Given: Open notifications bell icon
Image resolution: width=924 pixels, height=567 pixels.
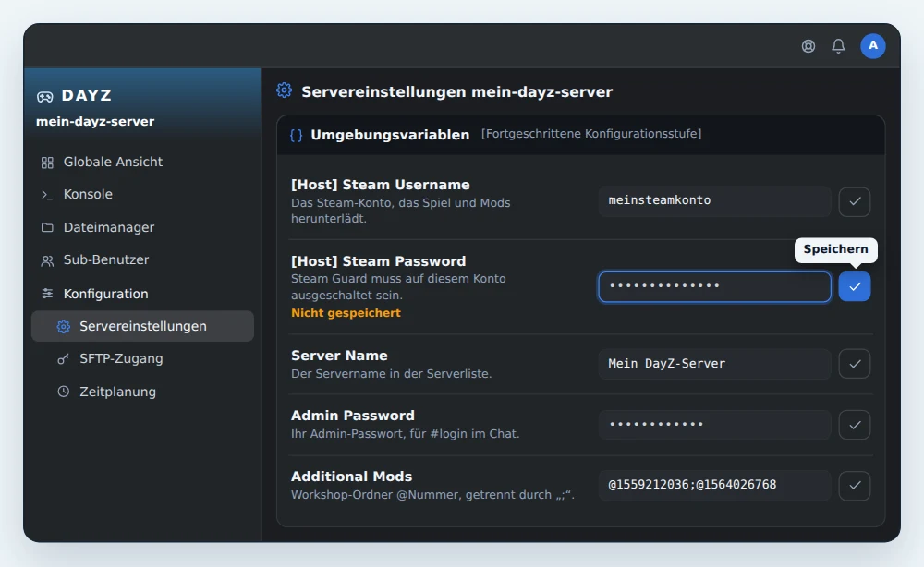Looking at the screenshot, I should pyautogui.click(x=839, y=46).
